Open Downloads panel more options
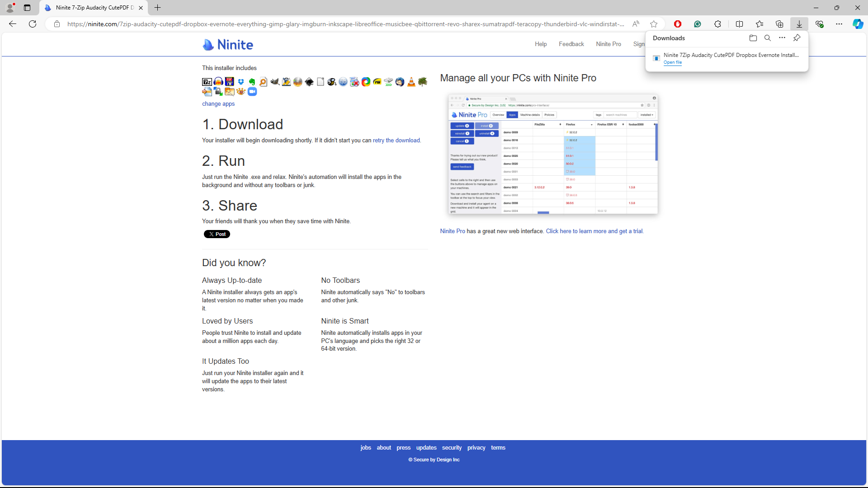The width and height of the screenshot is (868, 488). (x=782, y=38)
